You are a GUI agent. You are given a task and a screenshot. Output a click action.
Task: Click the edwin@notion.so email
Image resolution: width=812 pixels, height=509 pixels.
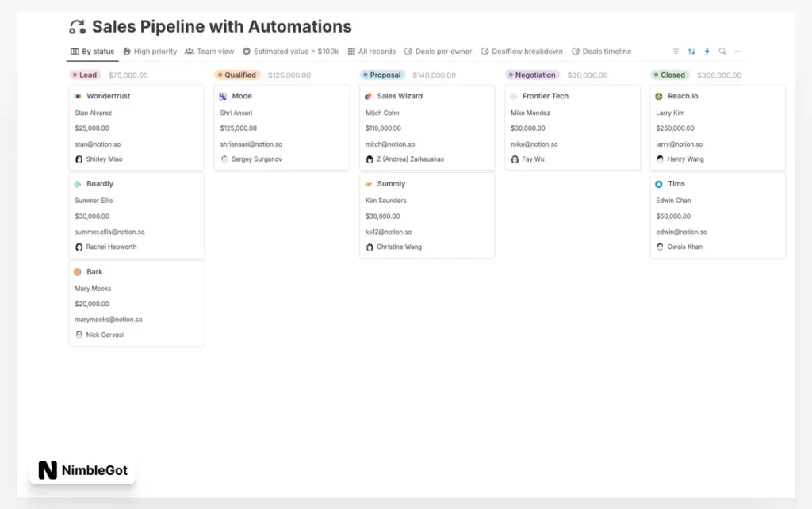681,232
